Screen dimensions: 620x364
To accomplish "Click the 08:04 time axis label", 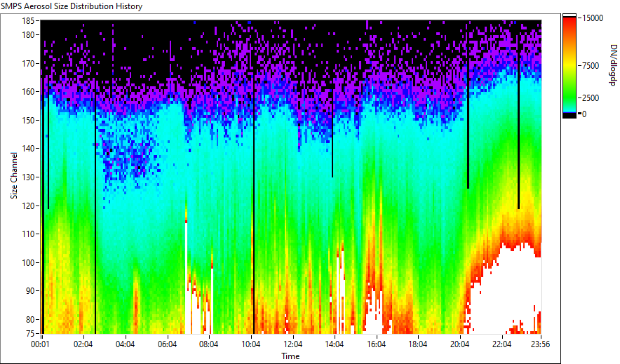I will click(x=208, y=344).
